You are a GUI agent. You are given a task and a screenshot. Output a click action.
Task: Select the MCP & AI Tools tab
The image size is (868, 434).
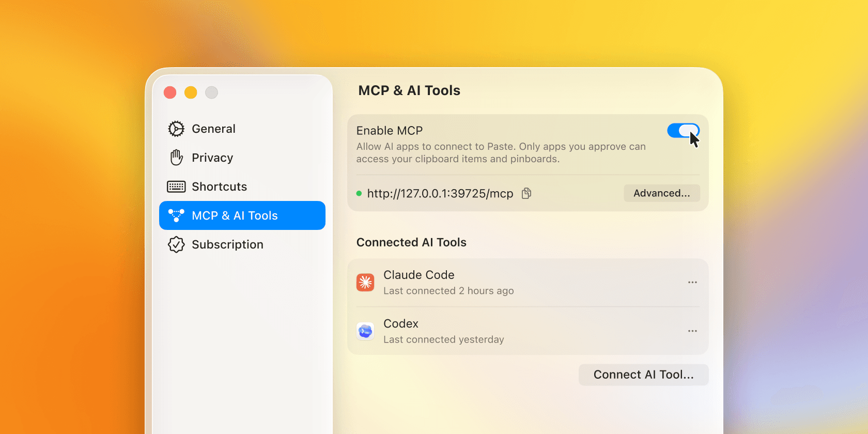242,215
